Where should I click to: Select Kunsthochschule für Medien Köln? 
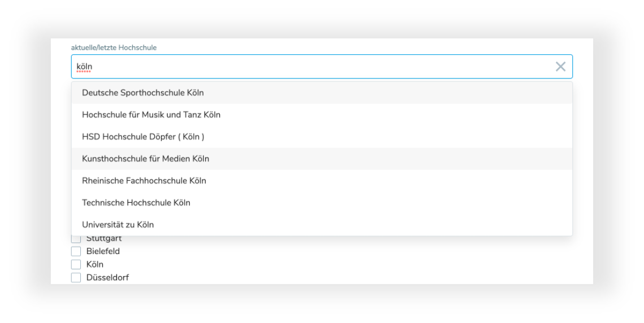tap(145, 159)
